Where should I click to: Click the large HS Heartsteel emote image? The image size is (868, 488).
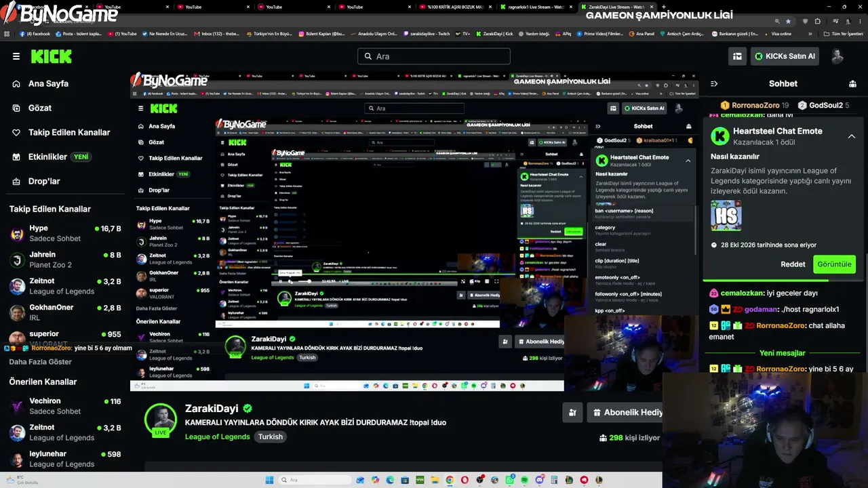click(x=726, y=216)
